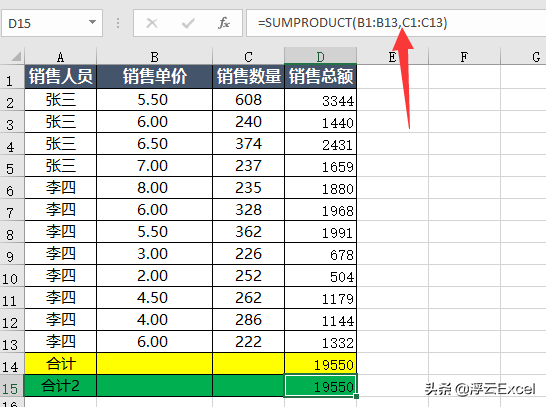Select cell D14 showing 19550 in yellow
The height and width of the screenshot is (407, 546).
[320, 364]
